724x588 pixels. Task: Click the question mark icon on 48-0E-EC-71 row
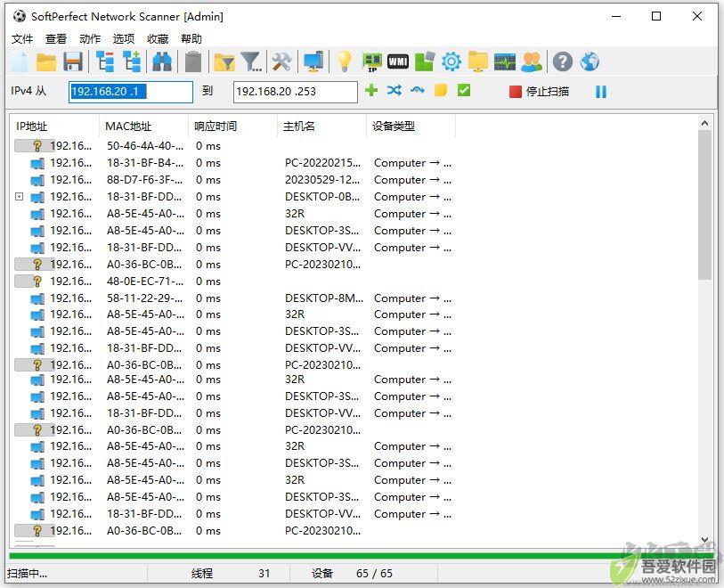(38, 282)
